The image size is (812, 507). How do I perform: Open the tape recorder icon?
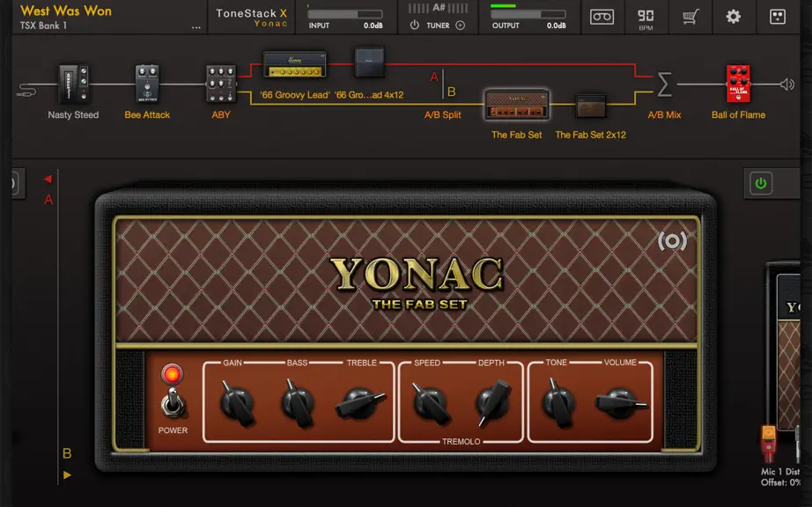602,17
